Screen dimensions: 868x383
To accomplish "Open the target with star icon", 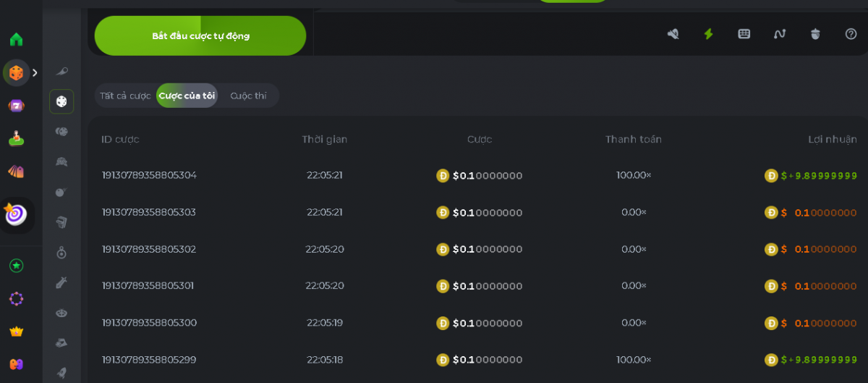I will point(16,214).
